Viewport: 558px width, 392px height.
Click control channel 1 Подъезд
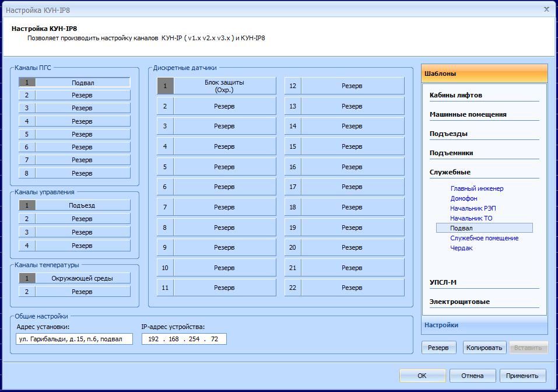82,205
